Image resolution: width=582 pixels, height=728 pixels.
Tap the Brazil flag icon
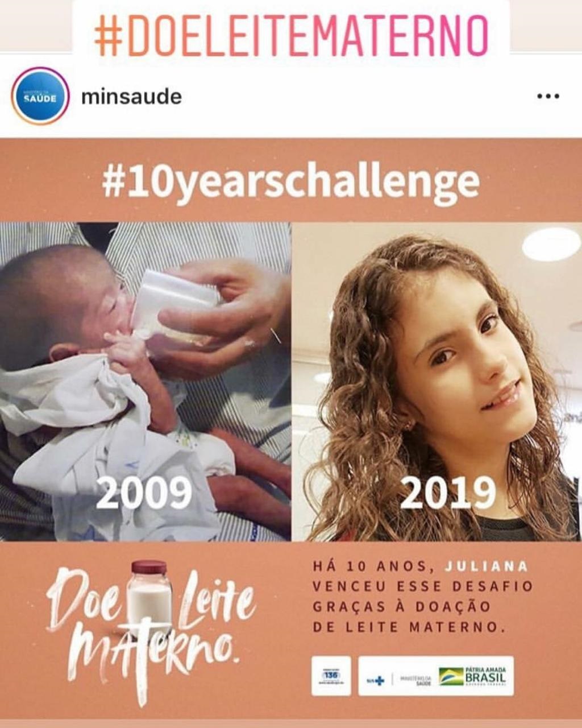tap(451, 676)
